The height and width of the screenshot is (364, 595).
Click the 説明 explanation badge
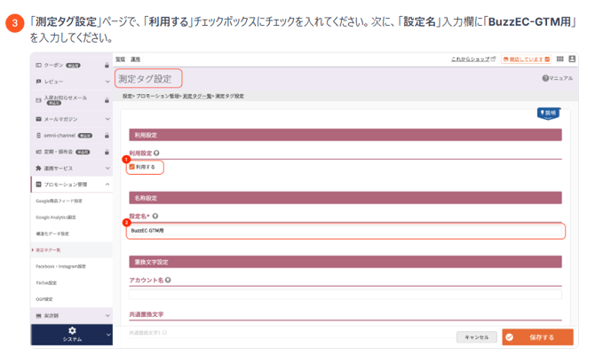(548, 114)
